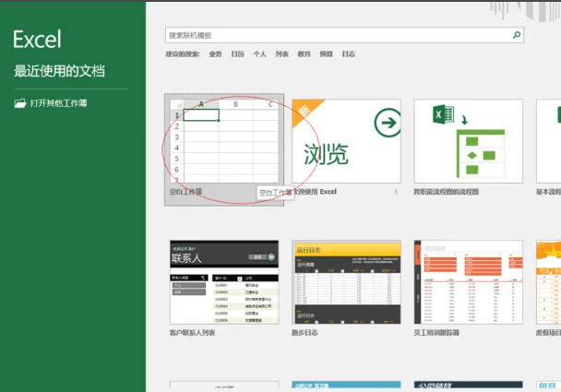Select the 预算 suggested search
This screenshot has height=392, width=561.
coord(327,54)
